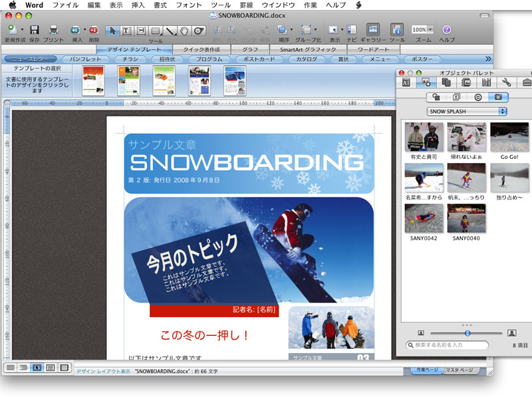Insert a page with the 挿入 icon
The height and width of the screenshot is (399, 532).
point(75,30)
